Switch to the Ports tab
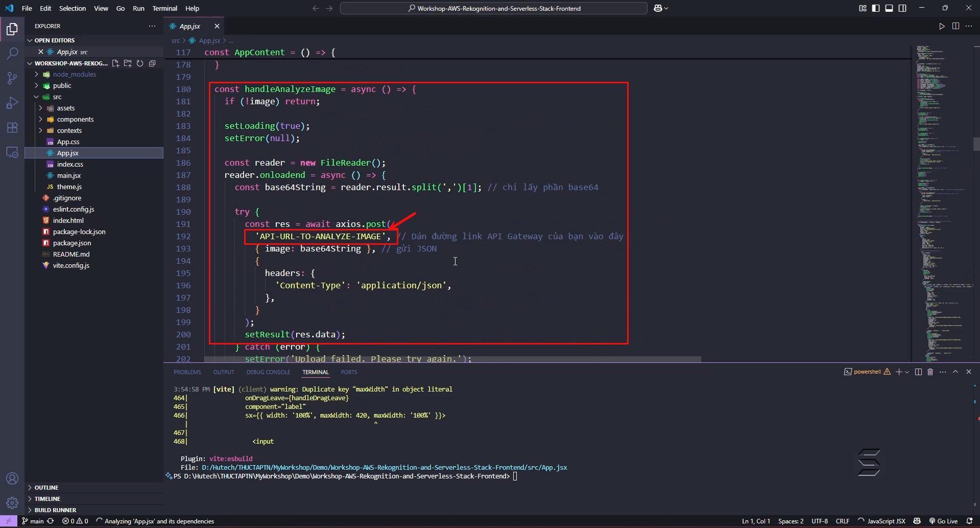This screenshot has height=528, width=980. (349, 372)
